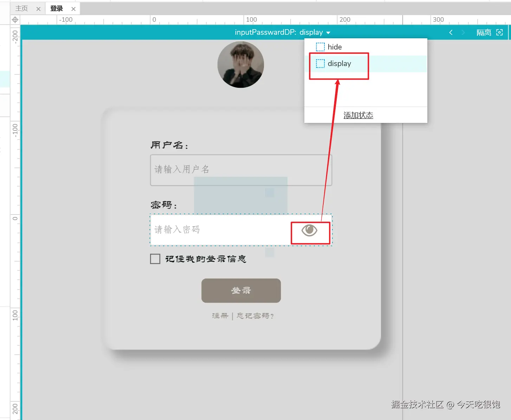Image resolution: width=511 pixels, height=420 pixels.
Task: Click the fit-to-view focus icon
Action: [x=499, y=32]
